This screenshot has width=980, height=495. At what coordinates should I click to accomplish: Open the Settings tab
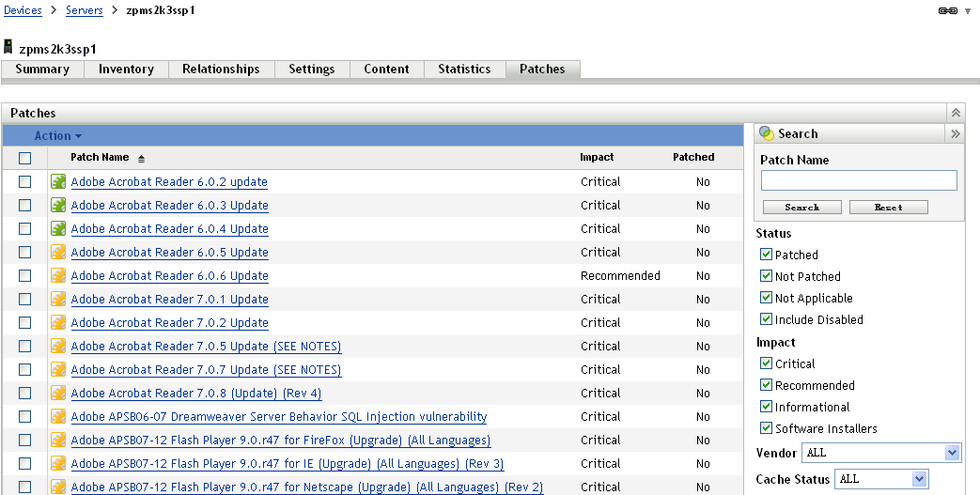pyautogui.click(x=312, y=70)
